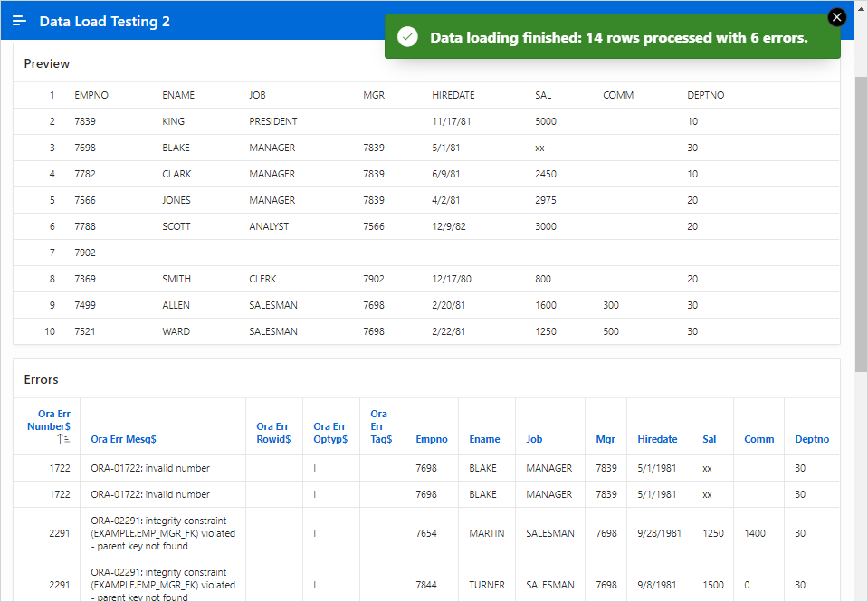Click the vertical page scrollbar
This screenshot has height=602, width=868.
tap(861, 225)
